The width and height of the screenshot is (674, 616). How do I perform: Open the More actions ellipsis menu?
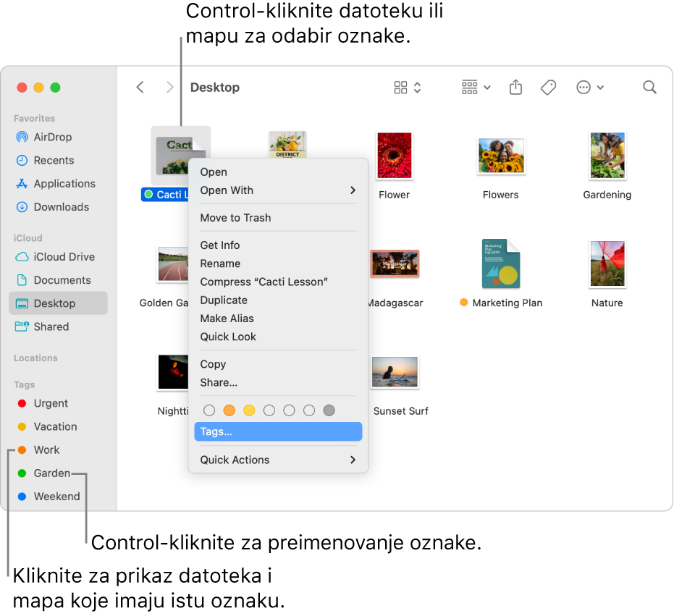590,88
